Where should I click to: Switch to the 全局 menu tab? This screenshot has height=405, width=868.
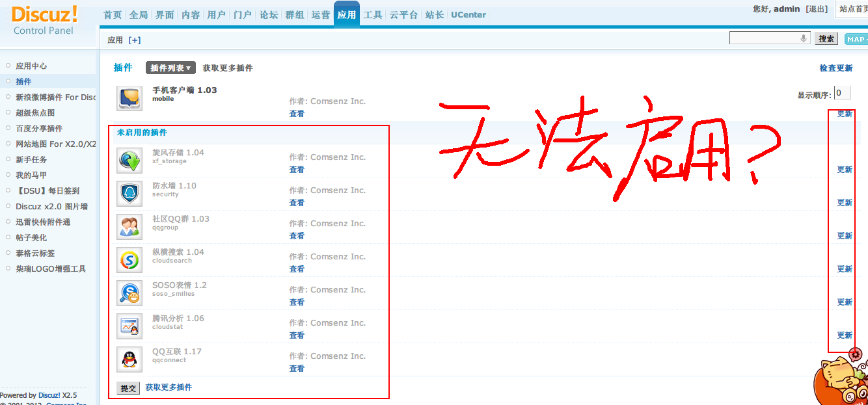point(139,14)
